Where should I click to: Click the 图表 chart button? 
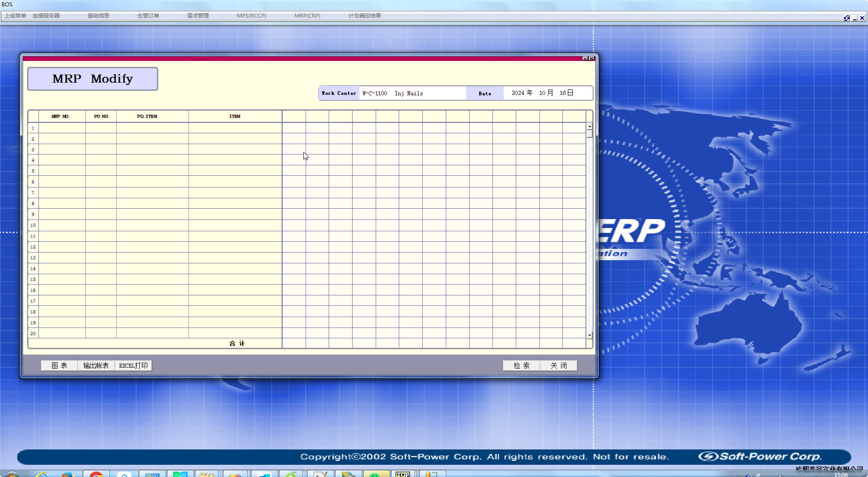(x=59, y=365)
